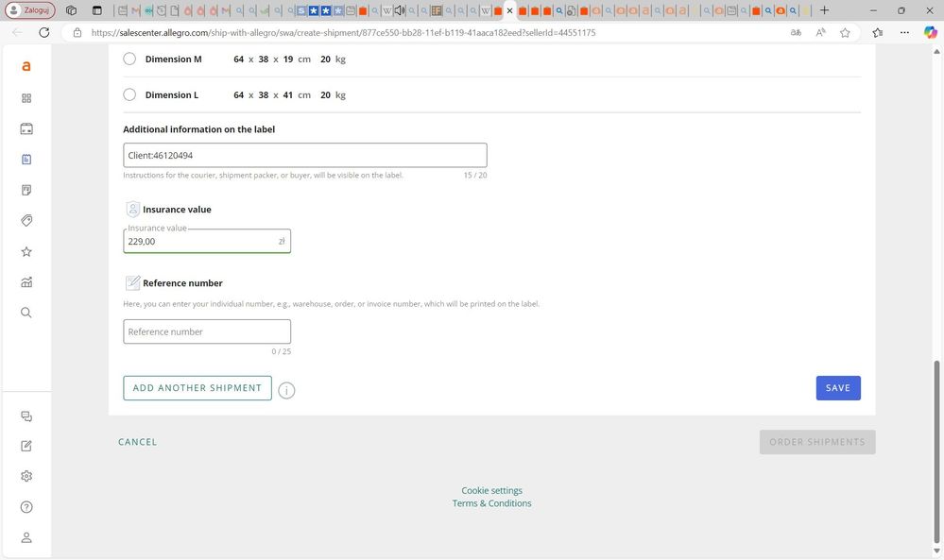The height and width of the screenshot is (560, 944).
Task: Open the Cookie settings link
Action: (491, 491)
